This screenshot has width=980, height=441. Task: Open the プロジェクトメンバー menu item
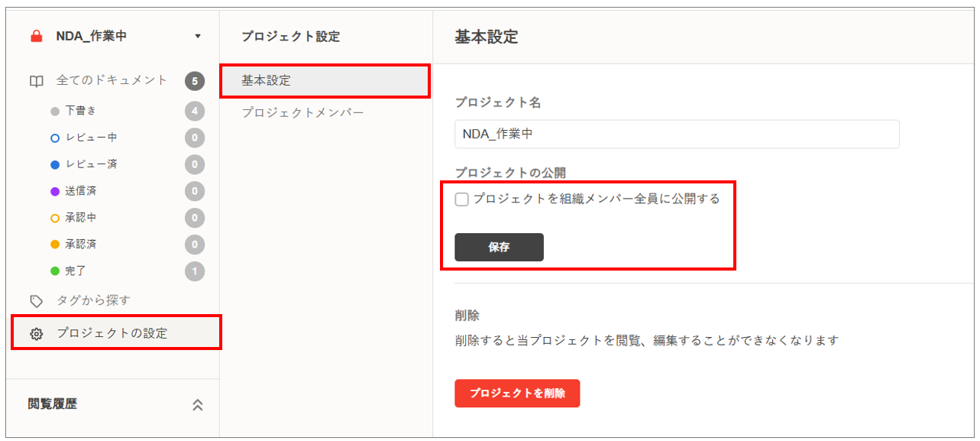302,112
